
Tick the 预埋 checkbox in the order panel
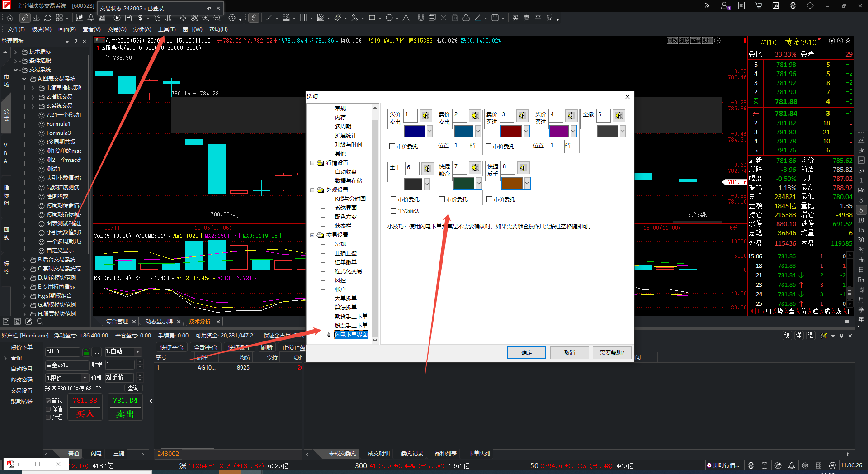(48, 417)
